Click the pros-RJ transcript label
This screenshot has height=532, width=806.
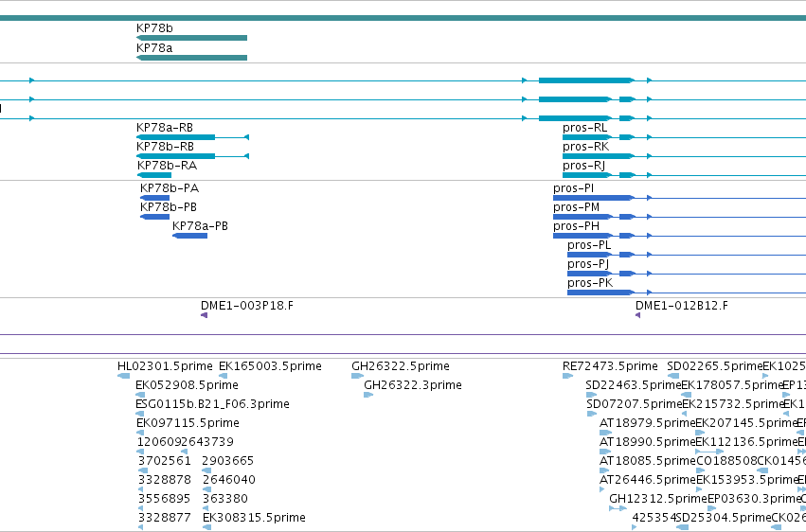[583, 166]
